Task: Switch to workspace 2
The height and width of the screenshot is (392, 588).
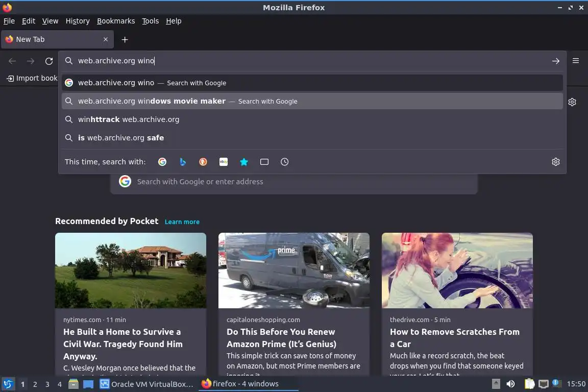Action: [x=35, y=384]
